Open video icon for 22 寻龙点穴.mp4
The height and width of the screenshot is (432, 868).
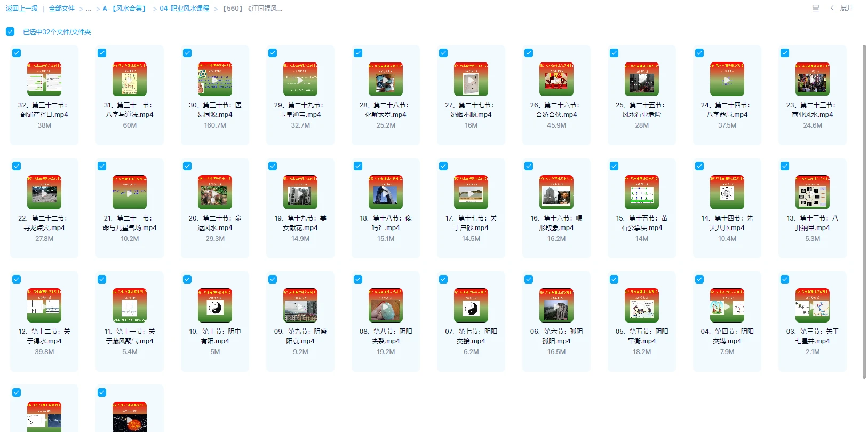(44, 192)
